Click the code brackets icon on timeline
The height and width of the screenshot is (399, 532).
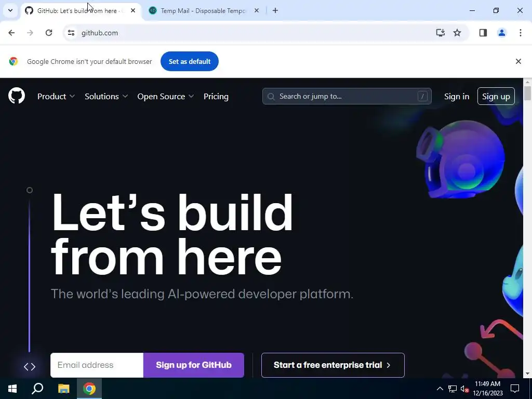[30, 366]
